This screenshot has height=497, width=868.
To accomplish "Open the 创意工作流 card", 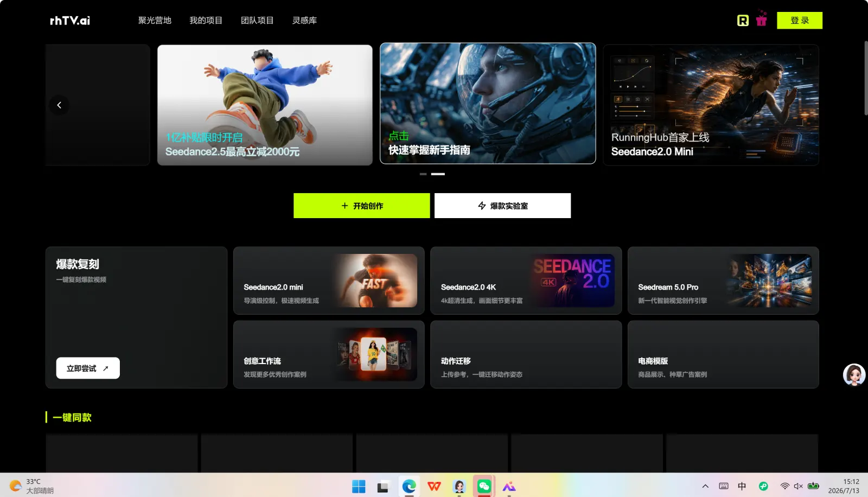I will pos(329,354).
